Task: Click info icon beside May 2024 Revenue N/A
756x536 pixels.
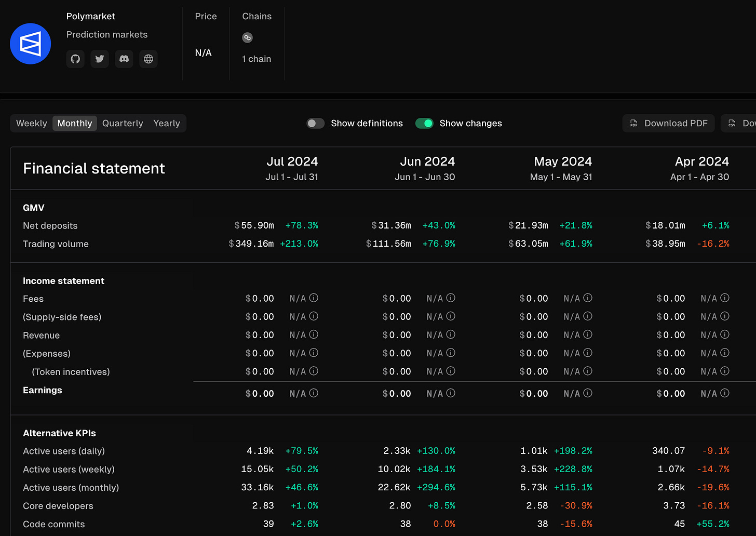Action: click(x=588, y=334)
